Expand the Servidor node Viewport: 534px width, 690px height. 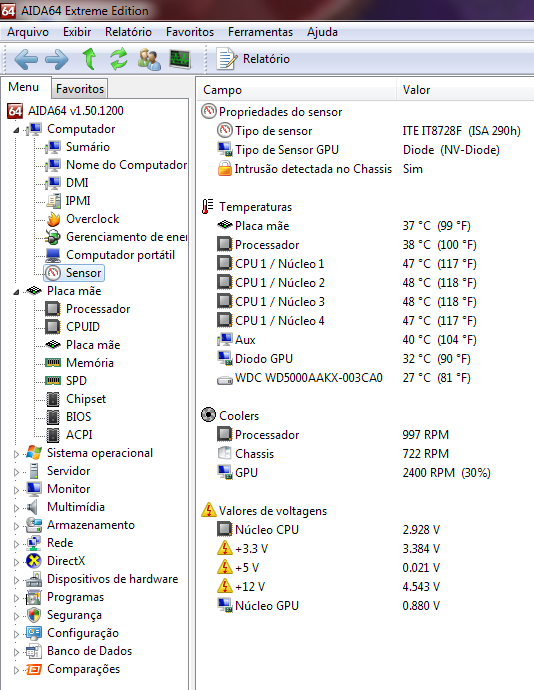point(16,472)
